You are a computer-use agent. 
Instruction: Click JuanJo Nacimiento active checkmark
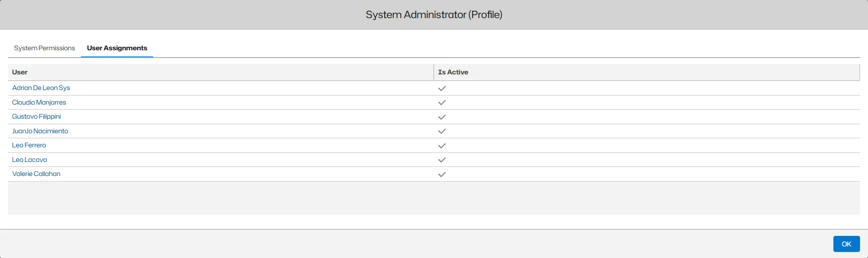click(442, 131)
